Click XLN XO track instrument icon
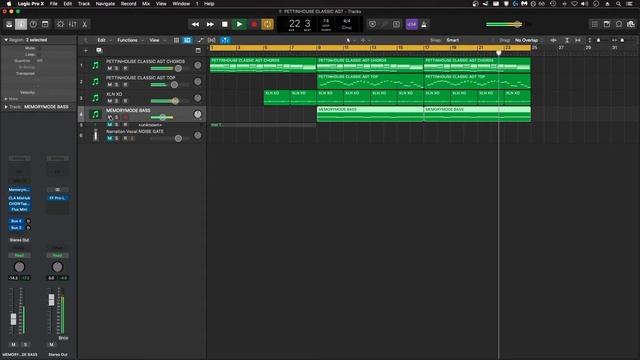Viewport: 640px width, 360px height. point(96,98)
